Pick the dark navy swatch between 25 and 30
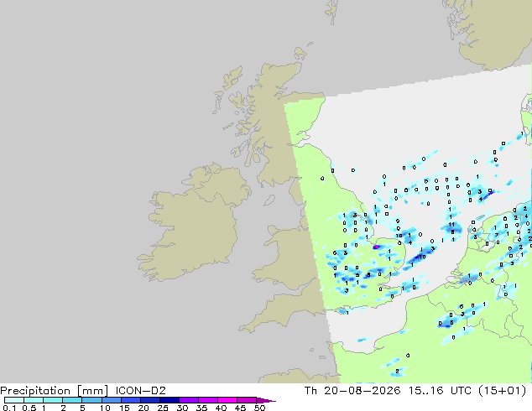Image resolution: width=532 pixels, height=411 pixels. pyautogui.click(x=170, y=400)
